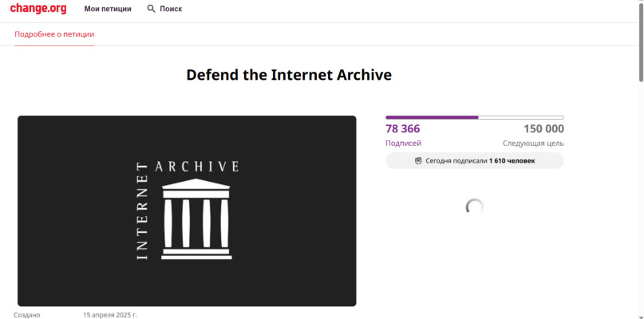Switch to the Подробнее о петиции tab
Image resolution: width=644 pixels, height=319 pixels.
[54, 34]
